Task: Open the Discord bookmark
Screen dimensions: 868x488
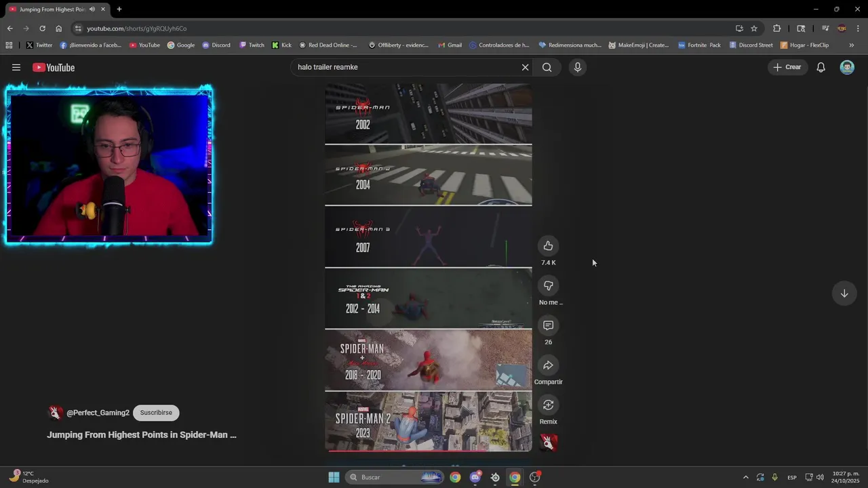Action: click(216, 45)
